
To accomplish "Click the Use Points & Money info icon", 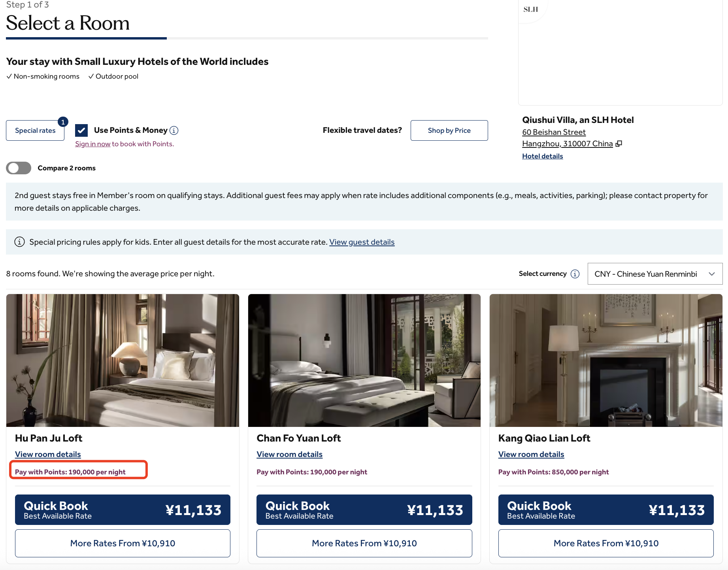I will [174, 130].
